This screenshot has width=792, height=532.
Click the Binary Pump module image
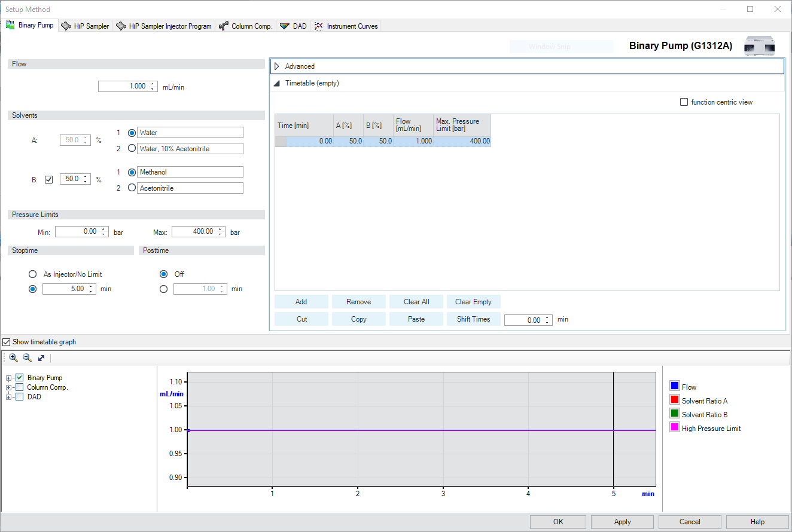[x=759, y=46]
